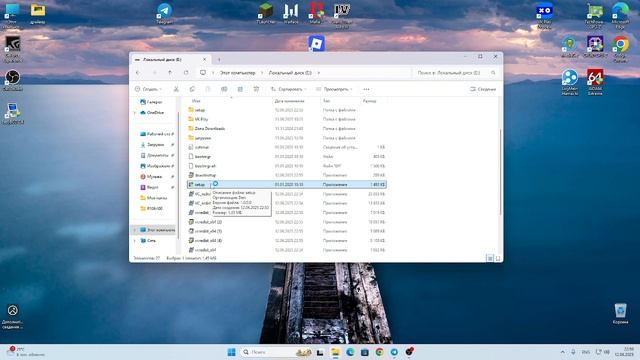The width and height of the screenshot is (640, 360).
Task: Open the TLauncher Minecraft desktop icon
Action: pyautogui.click(x=266, y=13)
